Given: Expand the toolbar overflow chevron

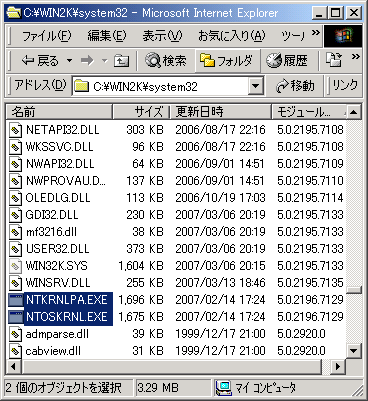Looking at the screenshot, I should 356,56.
